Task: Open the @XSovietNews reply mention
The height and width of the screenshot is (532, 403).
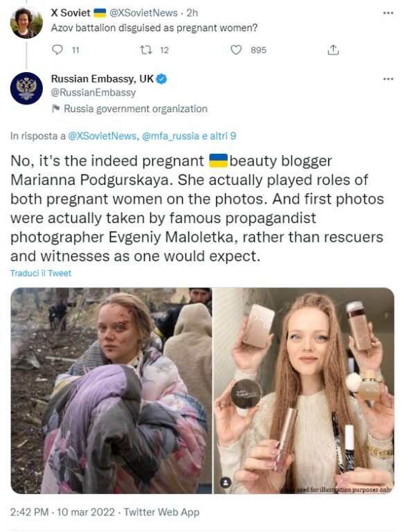Action: [x=102, y=136]
